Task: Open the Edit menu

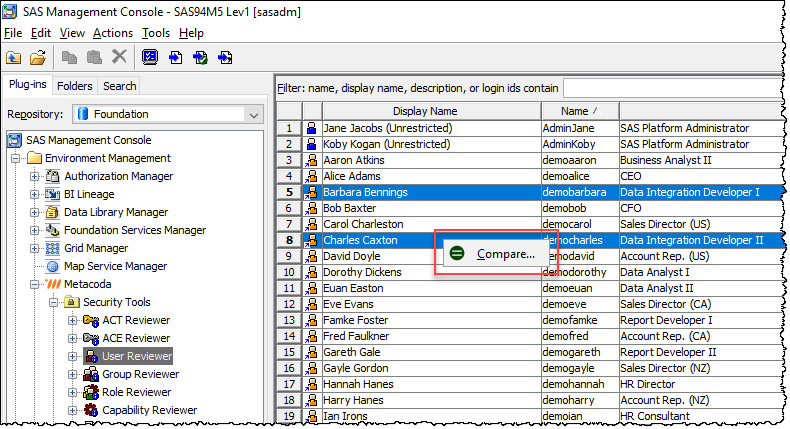Action: coord(41,33)
